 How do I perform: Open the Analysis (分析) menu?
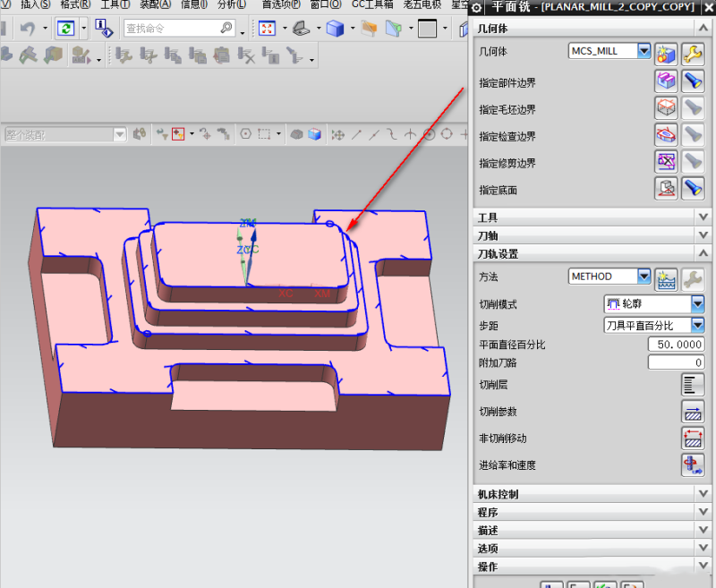pos(232,4)
